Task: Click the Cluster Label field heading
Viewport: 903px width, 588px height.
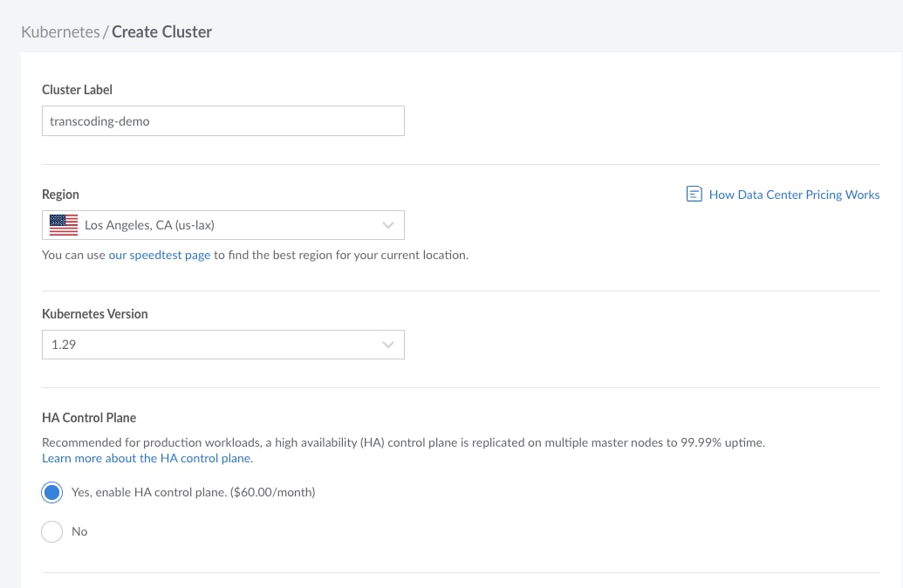Action: 77,90
